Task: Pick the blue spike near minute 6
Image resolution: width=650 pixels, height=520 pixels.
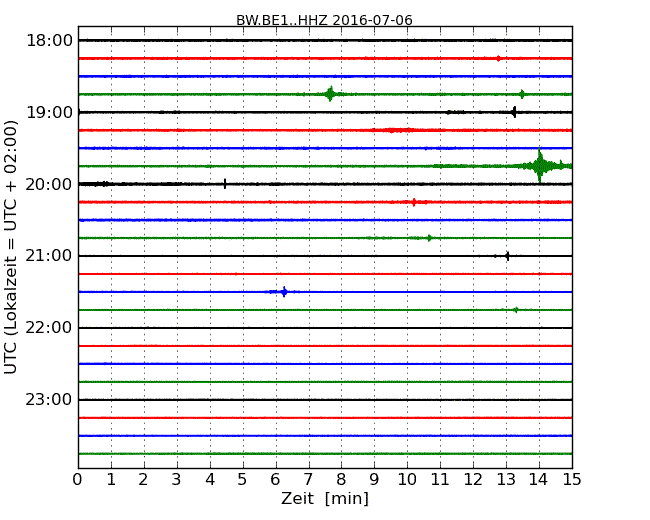Action: coord(284,292)
